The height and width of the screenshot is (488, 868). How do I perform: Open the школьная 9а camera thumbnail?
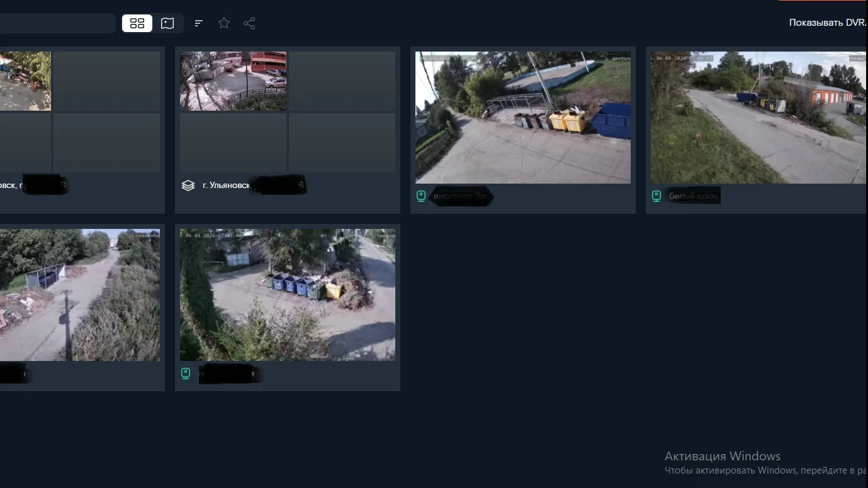[523, 118]
